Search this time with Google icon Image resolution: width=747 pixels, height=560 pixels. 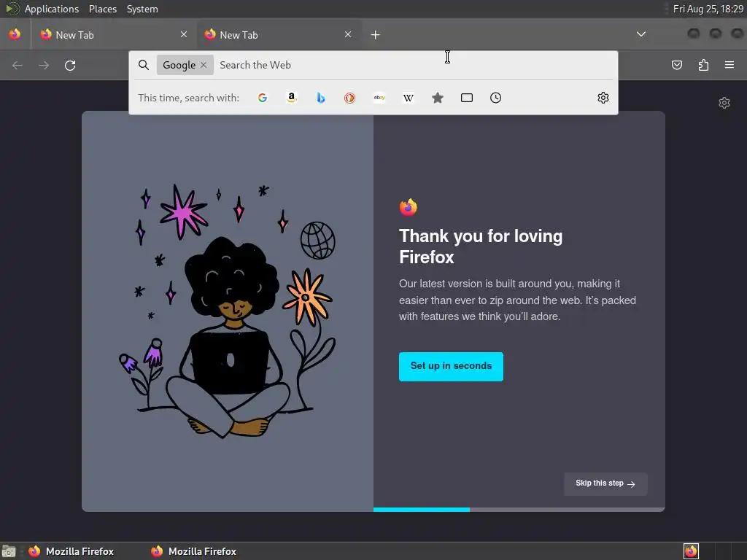click(263, 98)
